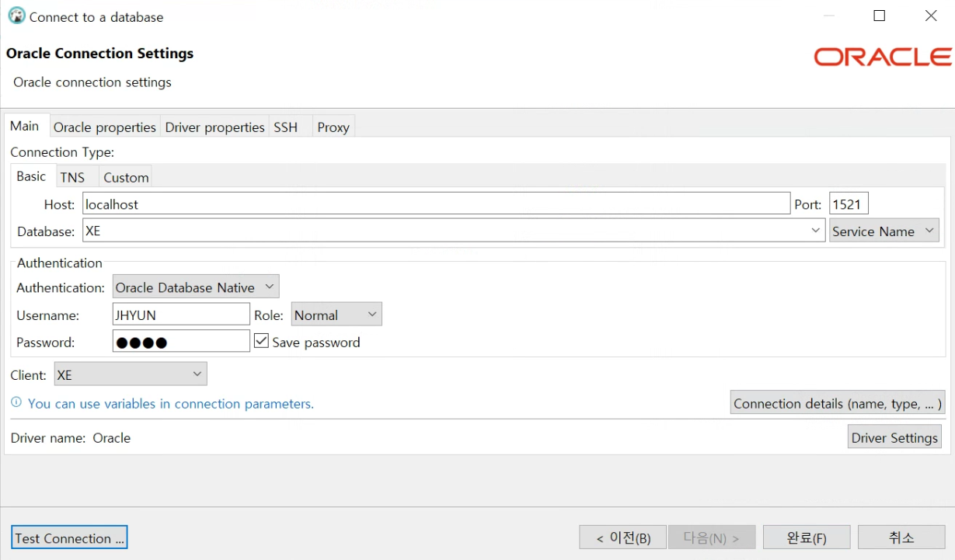Click the Port field showing 1521
The image size is (955, 560).
click(x=849, y=204)
